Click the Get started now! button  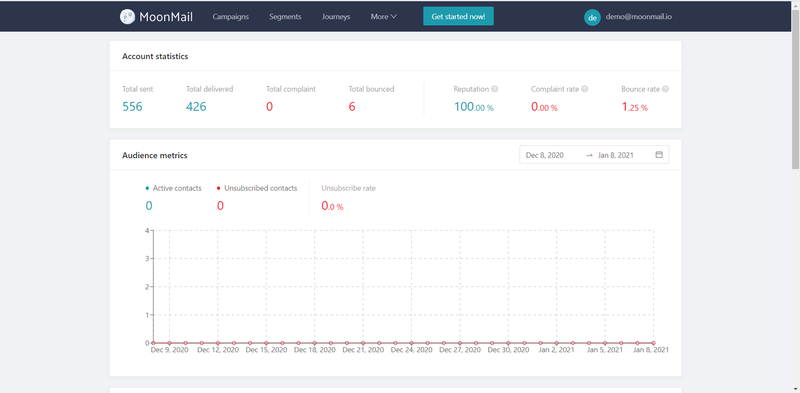click(458, 16)
